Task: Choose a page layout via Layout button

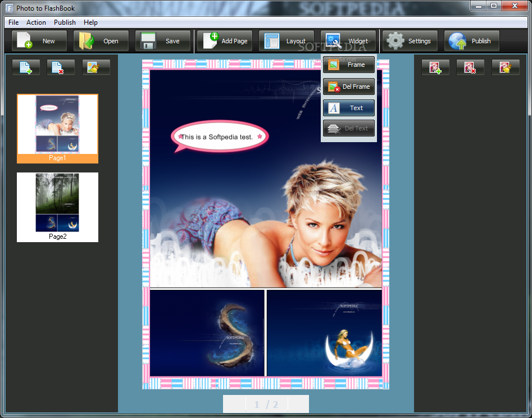Action: 287,41
